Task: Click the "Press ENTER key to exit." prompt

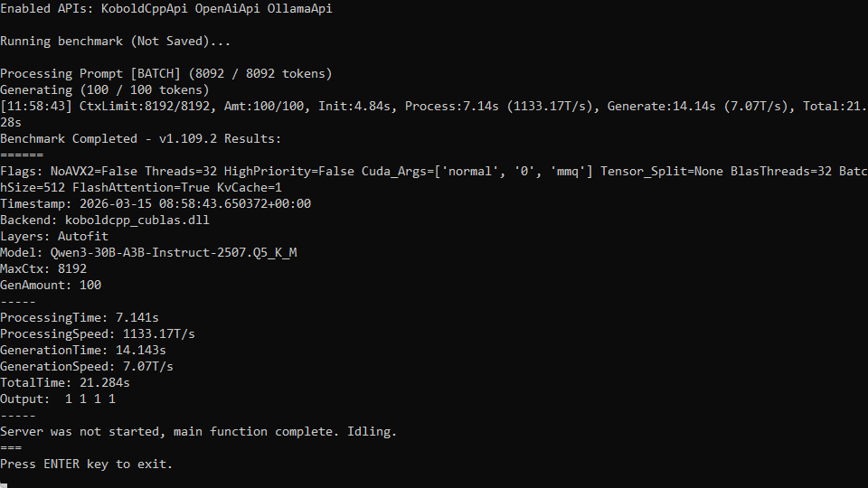Action: tap(87, 465)
